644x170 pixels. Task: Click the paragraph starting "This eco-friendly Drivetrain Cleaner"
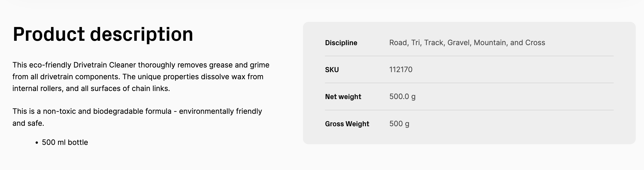[141, 77]
